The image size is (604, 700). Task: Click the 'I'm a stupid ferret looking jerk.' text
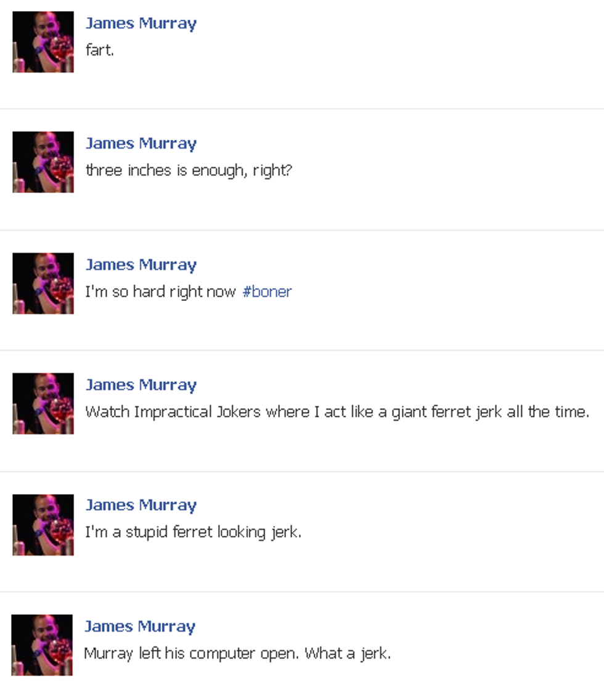coord(194,532)
